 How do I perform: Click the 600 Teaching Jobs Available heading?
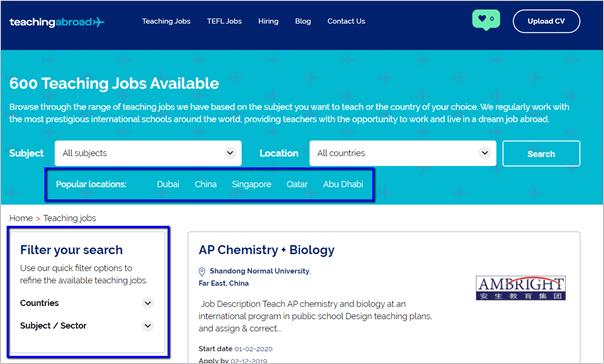pos(114,83)
